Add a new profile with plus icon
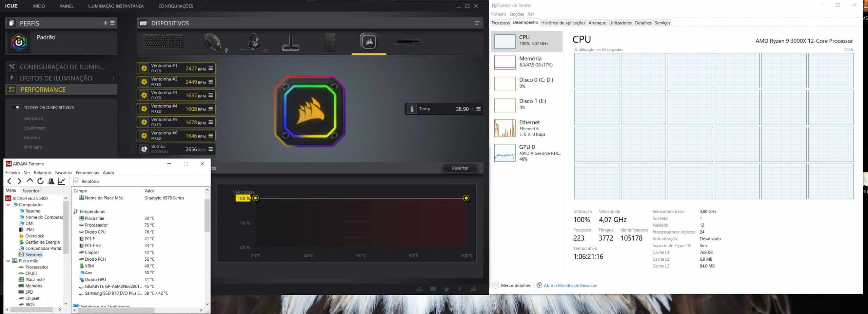868x314 pixels. click(x=105, y=23)
